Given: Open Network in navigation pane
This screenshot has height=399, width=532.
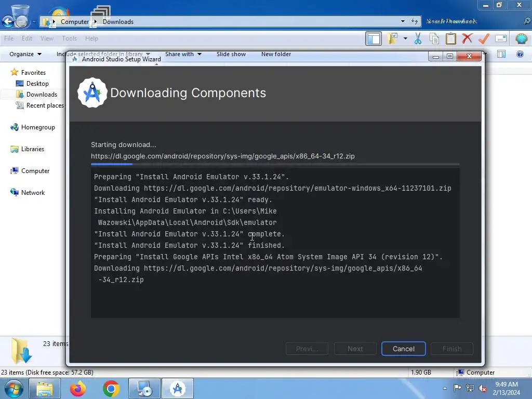Looking at the screenshot, I should click(x=33, y=192).
